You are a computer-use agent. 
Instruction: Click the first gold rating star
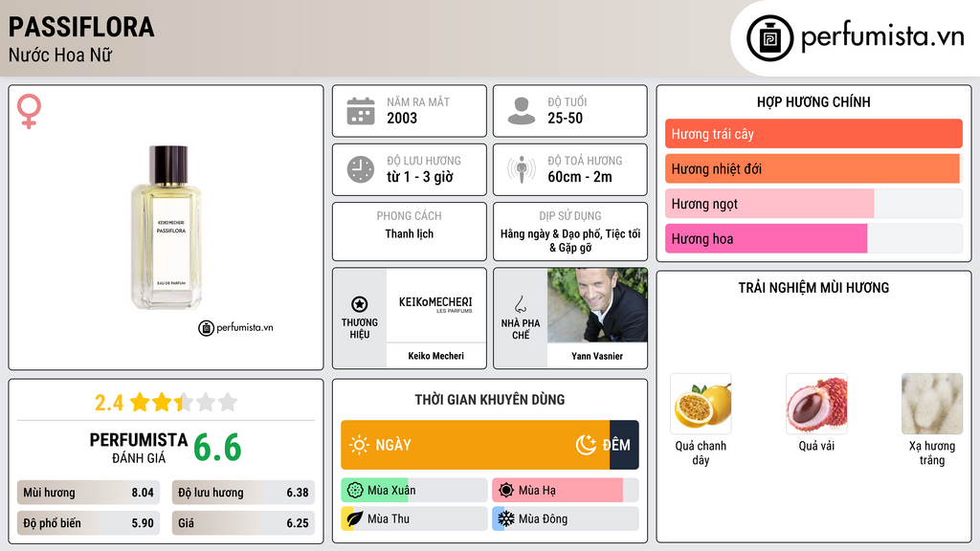click(x=140, y=402)
